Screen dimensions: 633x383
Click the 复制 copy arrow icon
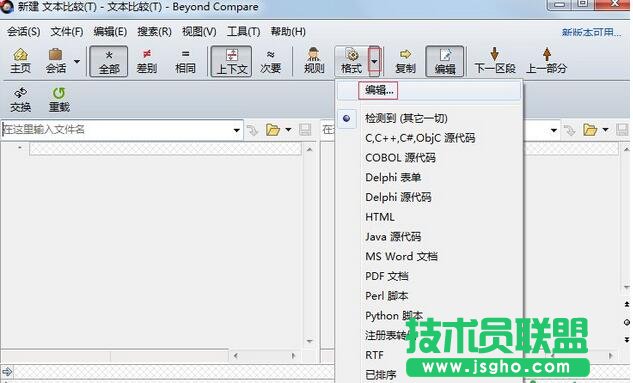tap(405, 61)
